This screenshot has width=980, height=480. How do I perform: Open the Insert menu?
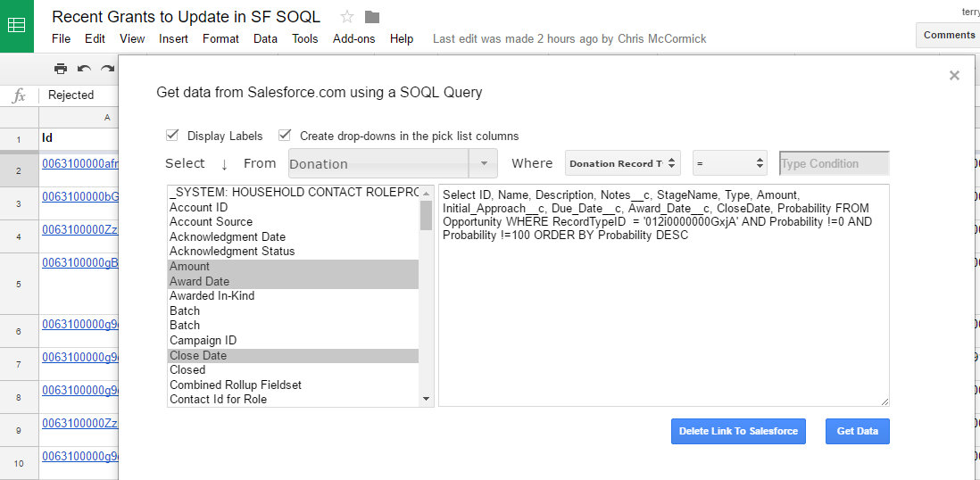[x=174, y=38]
